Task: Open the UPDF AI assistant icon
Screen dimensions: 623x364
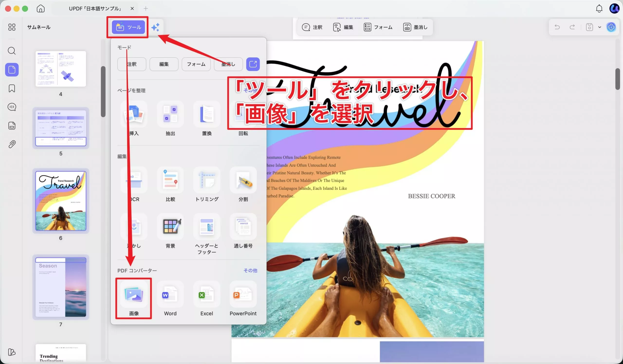Action: pyautogui.click(x=611, y=27)
